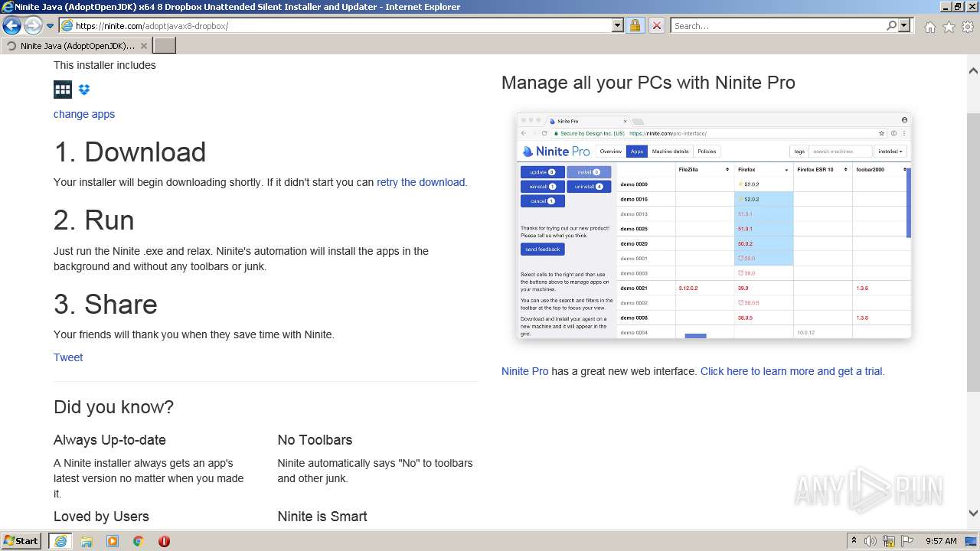980x551 pixels.
Task: Open the Home icon
Action: pos(929,27)
